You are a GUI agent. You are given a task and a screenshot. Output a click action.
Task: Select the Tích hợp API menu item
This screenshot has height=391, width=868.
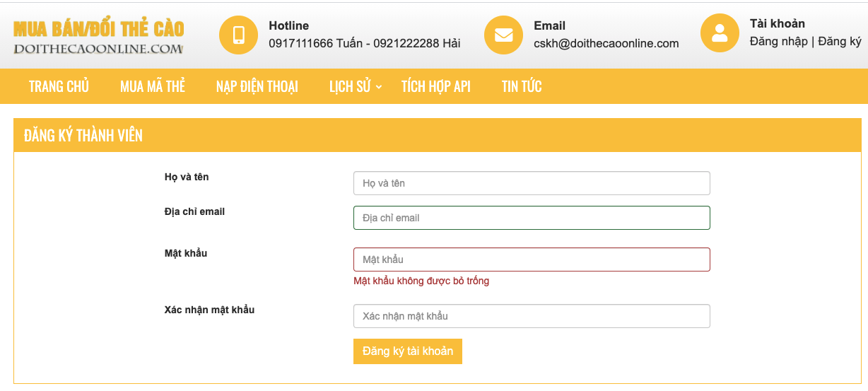(x=436, y=86)
